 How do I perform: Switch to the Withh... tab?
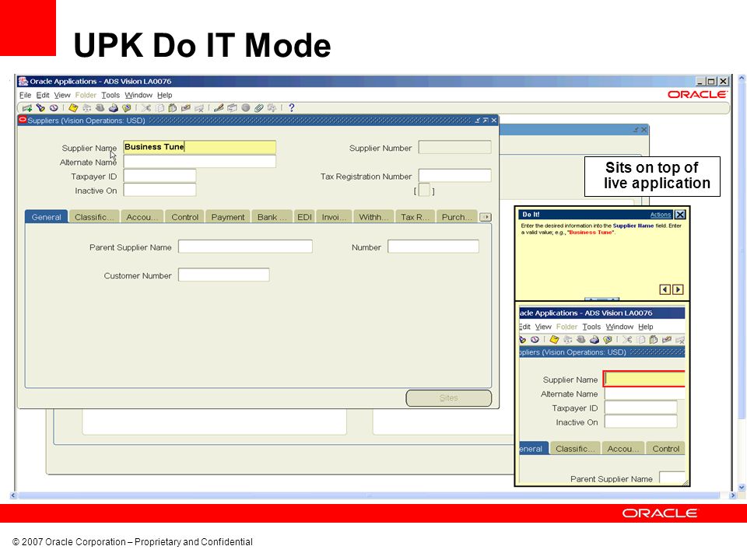(374, 217)
